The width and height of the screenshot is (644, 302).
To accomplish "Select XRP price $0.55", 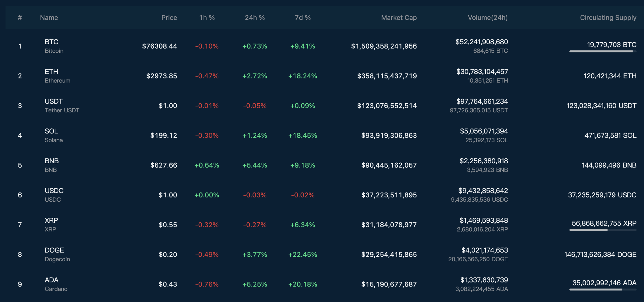I will 168,225.
